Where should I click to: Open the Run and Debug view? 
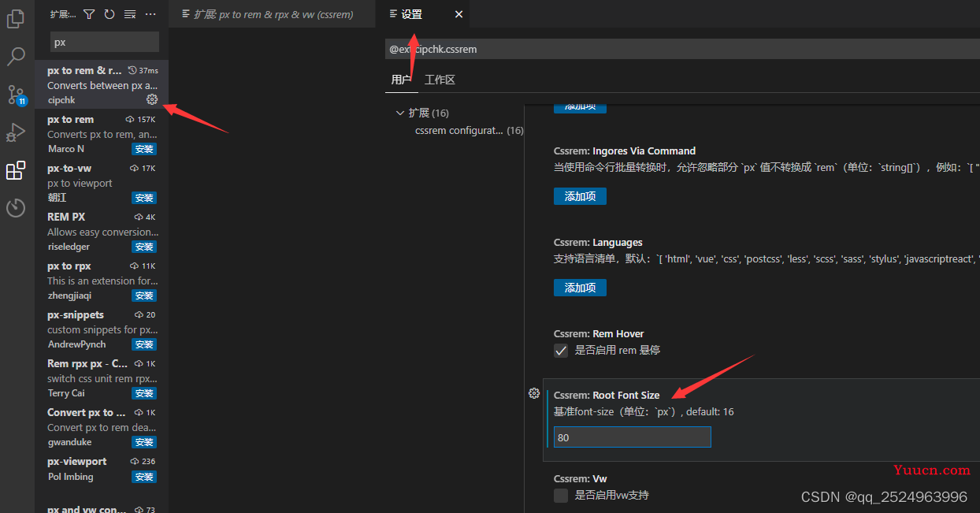[16, 132]
